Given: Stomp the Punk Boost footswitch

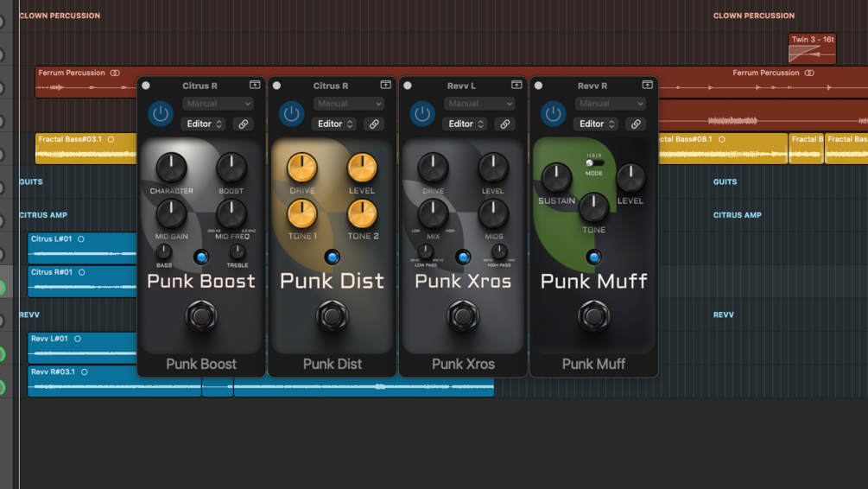Looking at the screenshot, I should pyautogui.click(x=201, y=316).
